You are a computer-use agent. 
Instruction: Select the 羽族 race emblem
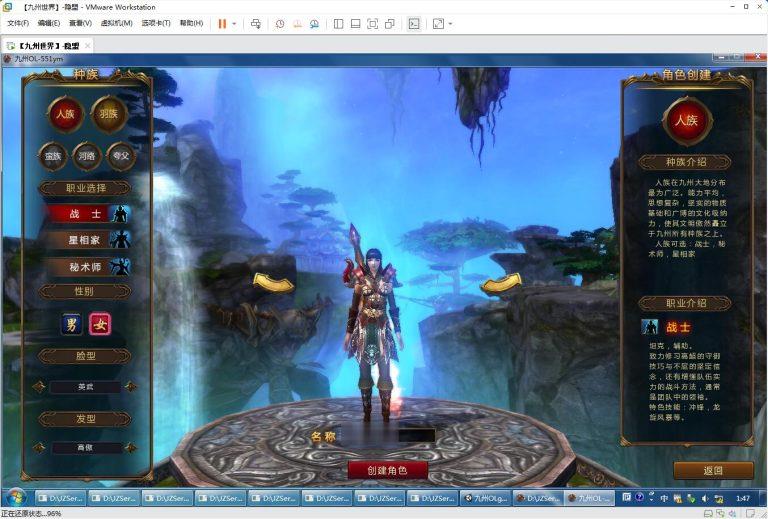click(x=109, y=114)
